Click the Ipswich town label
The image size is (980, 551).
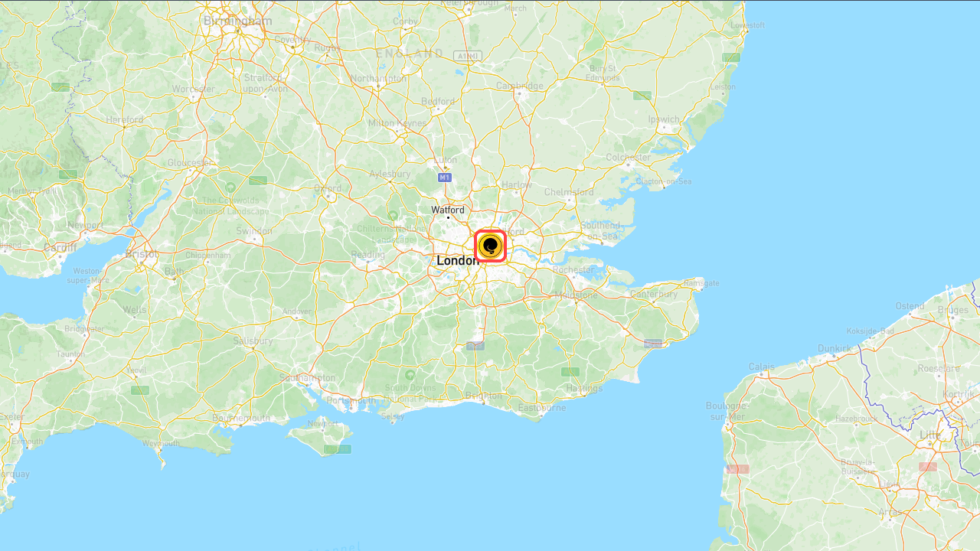(x=664, y=119)
